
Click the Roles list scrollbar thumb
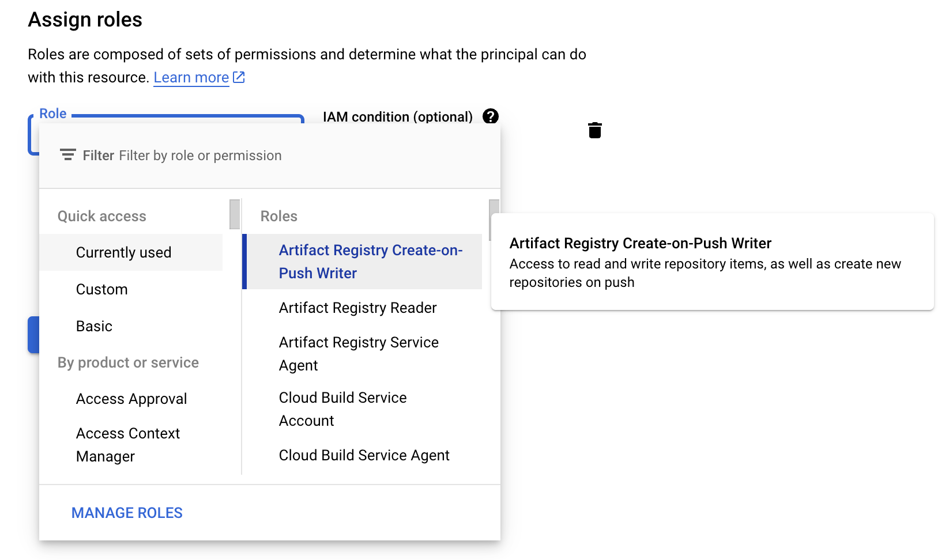(x=494, y=220)
